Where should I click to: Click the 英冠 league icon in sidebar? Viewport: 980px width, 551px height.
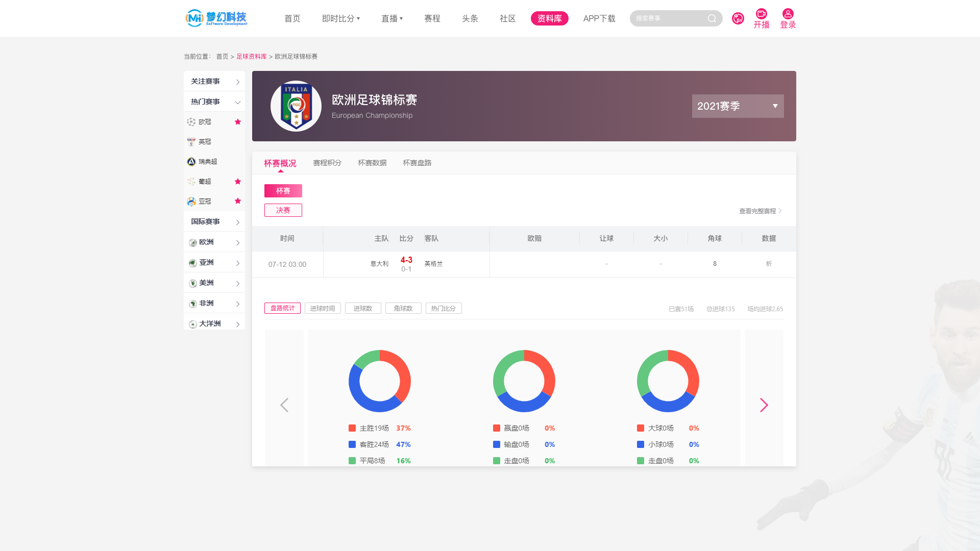pyautogui.click(x=191, y=142)
